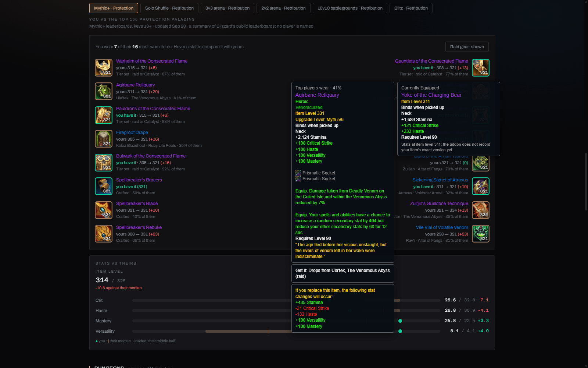The height and width of the screenshot is (368, 588).
Task: Click the '-10.6 against their median' text
Action: [119, 288]
